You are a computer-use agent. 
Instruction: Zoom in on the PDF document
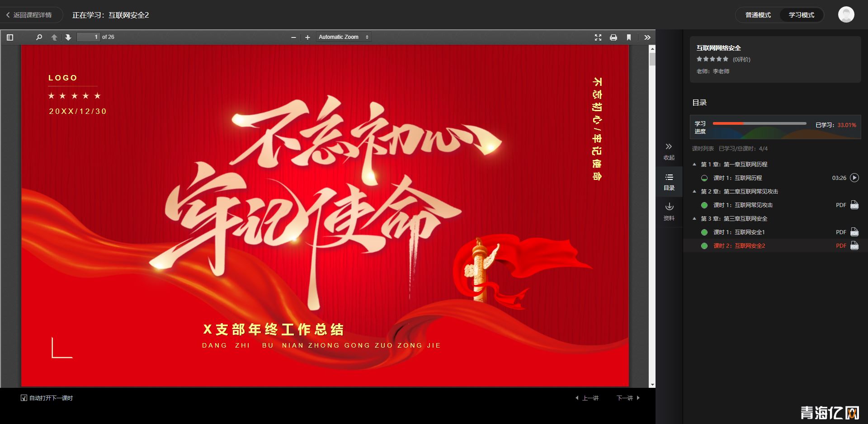(x=307, y=37)
